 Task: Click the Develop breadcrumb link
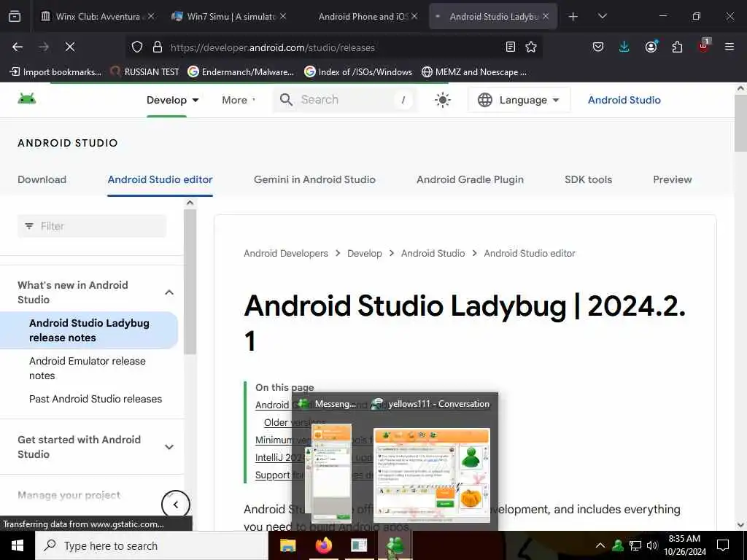click(365, 253)
